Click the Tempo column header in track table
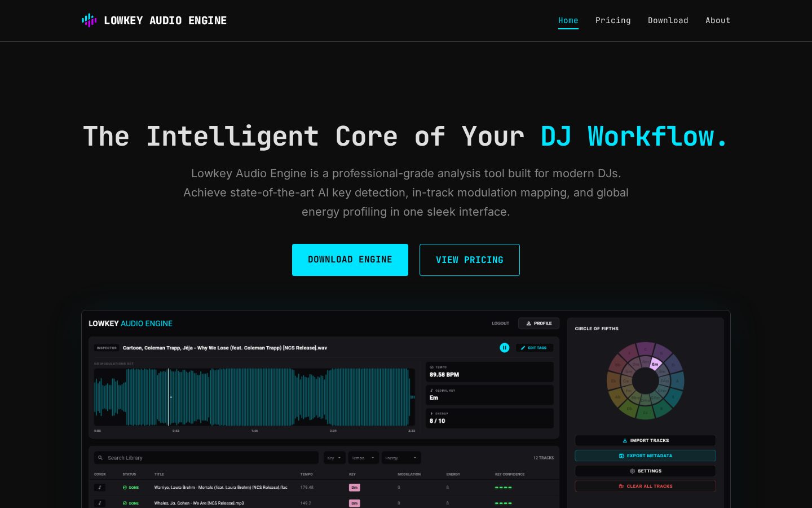The height and width of the screenshot is (508, 812). pyautogui.click(x=306, y=474)
